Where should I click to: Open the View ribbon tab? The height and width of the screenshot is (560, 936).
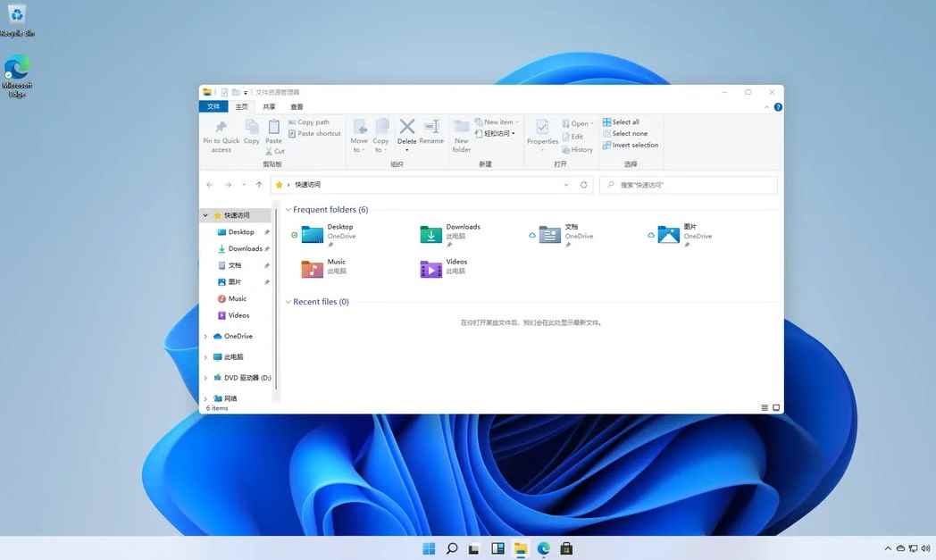coord(297,105)
